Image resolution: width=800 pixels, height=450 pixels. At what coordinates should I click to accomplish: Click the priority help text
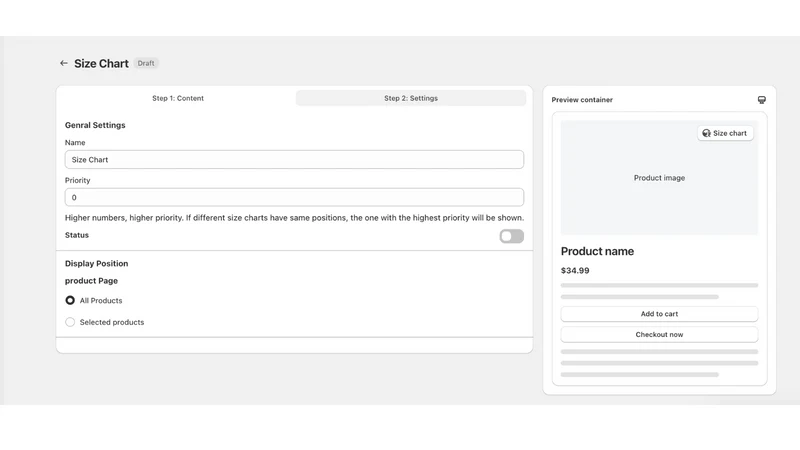294,218
